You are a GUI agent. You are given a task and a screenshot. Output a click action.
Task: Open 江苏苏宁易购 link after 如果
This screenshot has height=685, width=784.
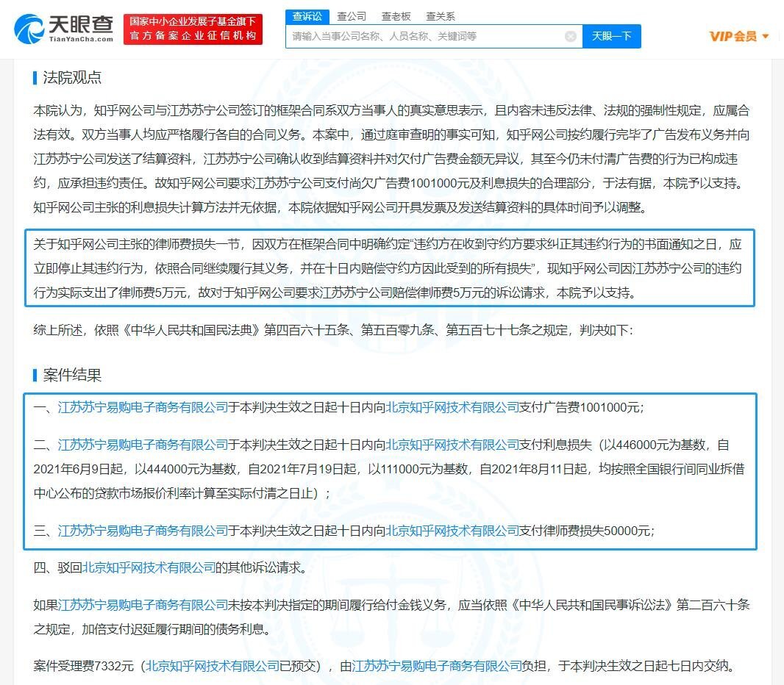143,605
